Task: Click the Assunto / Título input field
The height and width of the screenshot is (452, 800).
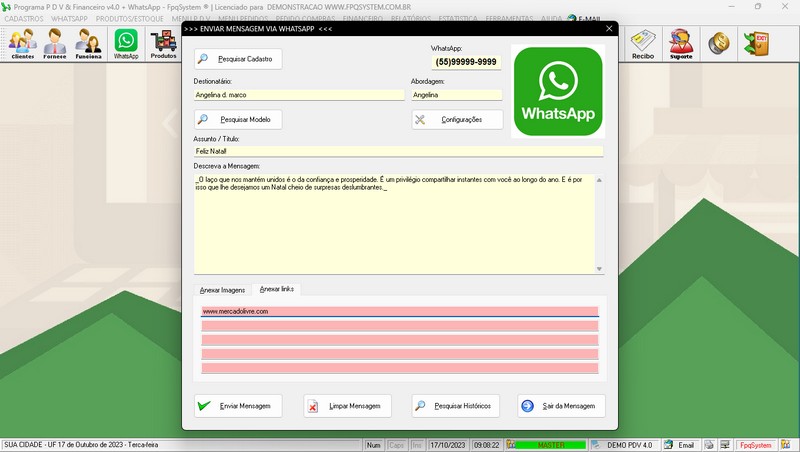Action: (x=398, y=151)
